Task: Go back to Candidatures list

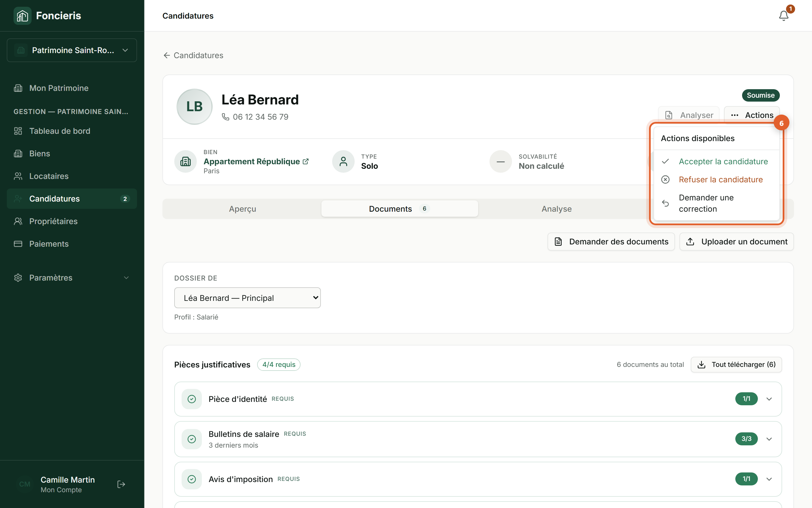Action: click(193, 55)
